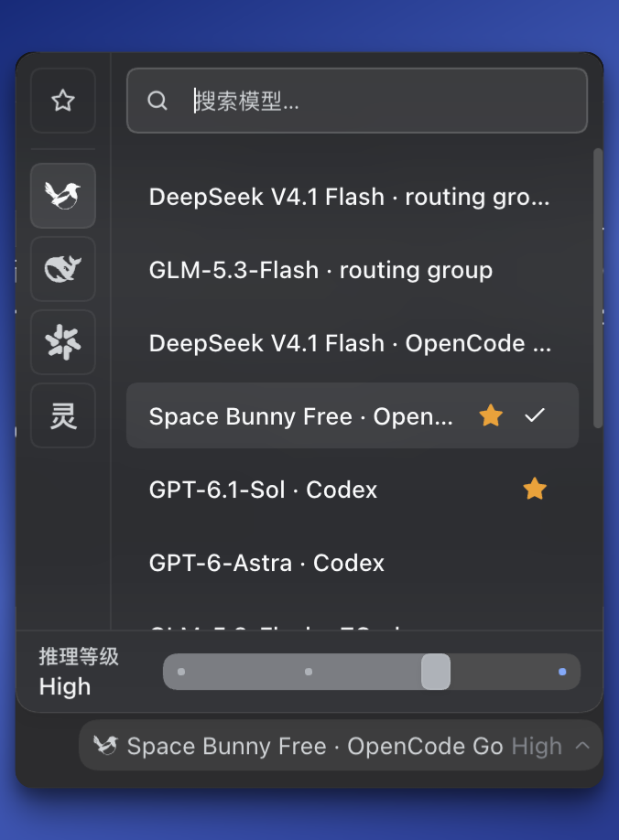Collapse the model picker using the chevron arrow
The height and width of the screenshot is (840, 619).
(x=582, y=746)
